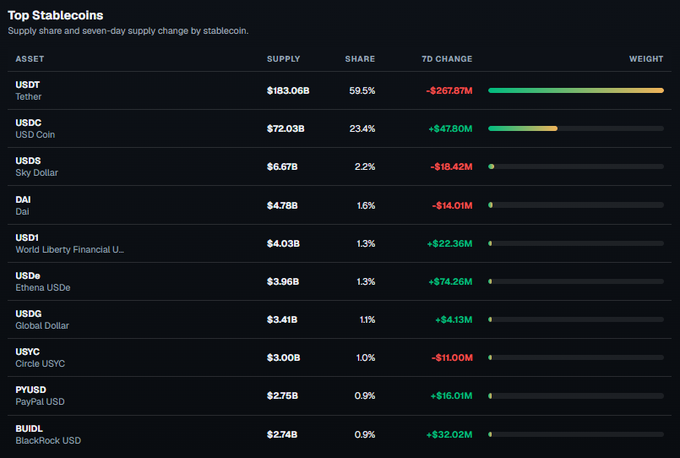Click the 1.0% share value
This screenshot has height=458, width=680.
point(366,358)
